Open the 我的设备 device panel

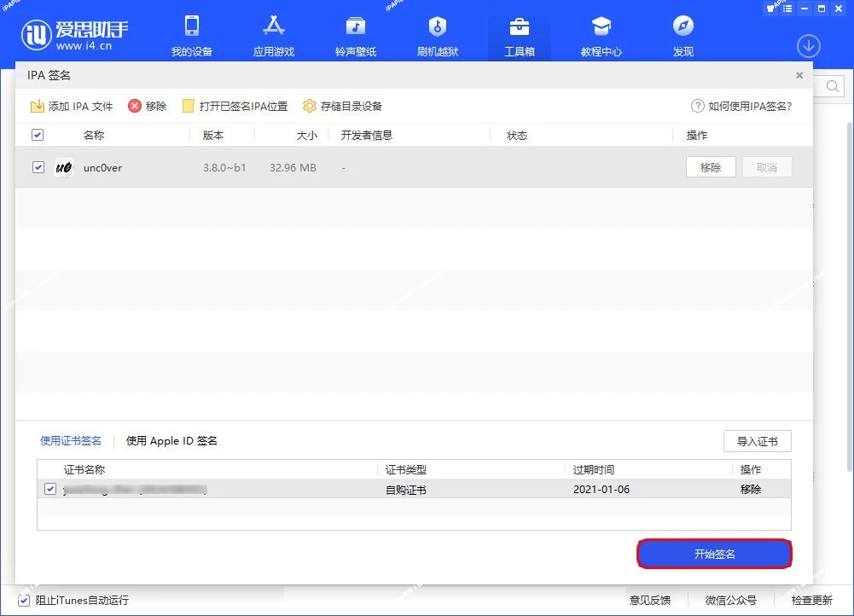pyautogui.click(x=192, y=34)
